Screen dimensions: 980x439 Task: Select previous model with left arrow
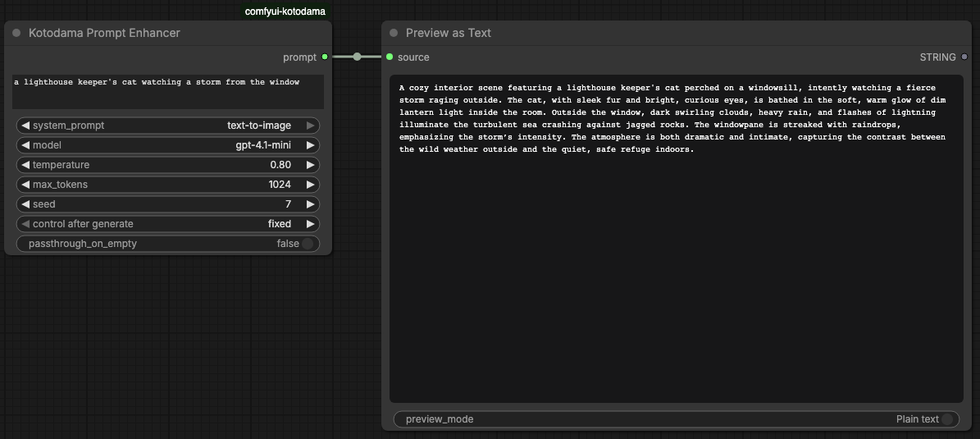pos(25,145)
